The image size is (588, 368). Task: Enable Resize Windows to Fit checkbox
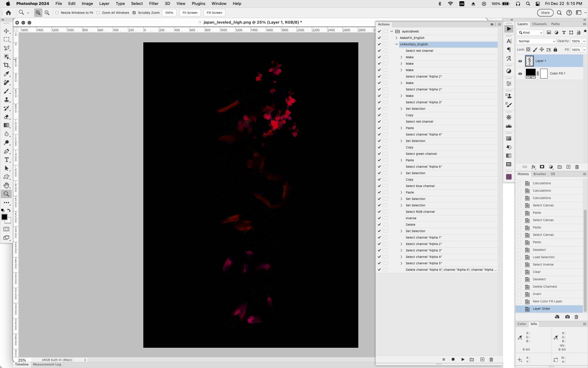click(x=57, y=13)
